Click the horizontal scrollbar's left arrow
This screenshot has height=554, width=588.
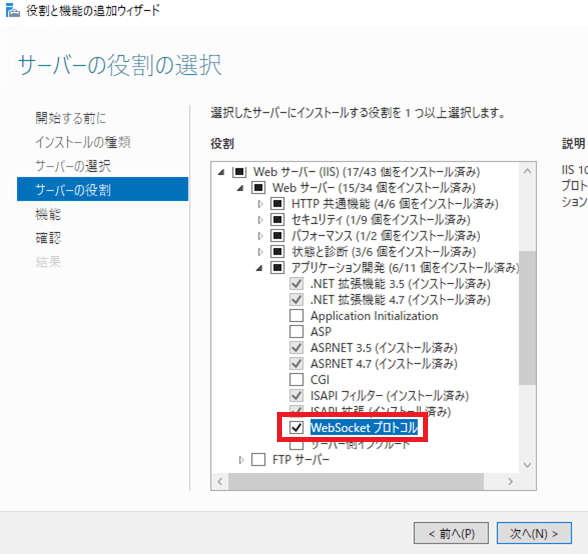pos(220,481)
